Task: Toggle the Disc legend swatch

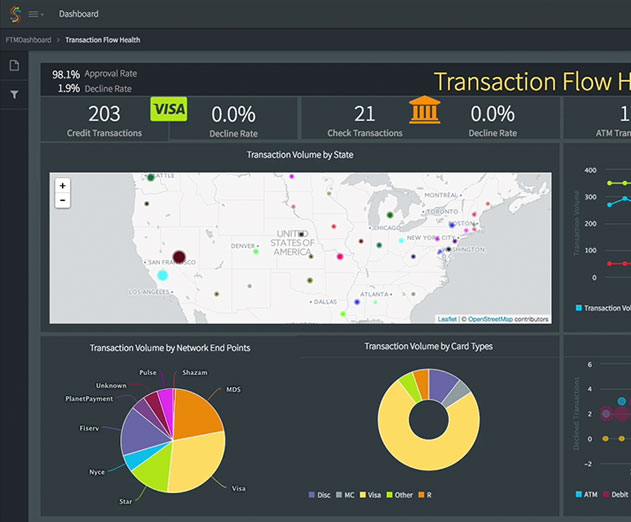Action: (311, 495)
